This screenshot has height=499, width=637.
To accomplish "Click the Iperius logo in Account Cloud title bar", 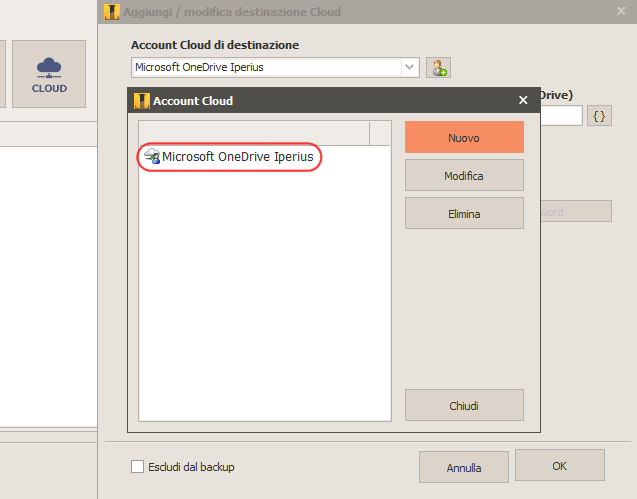I will tap(142, 100).
